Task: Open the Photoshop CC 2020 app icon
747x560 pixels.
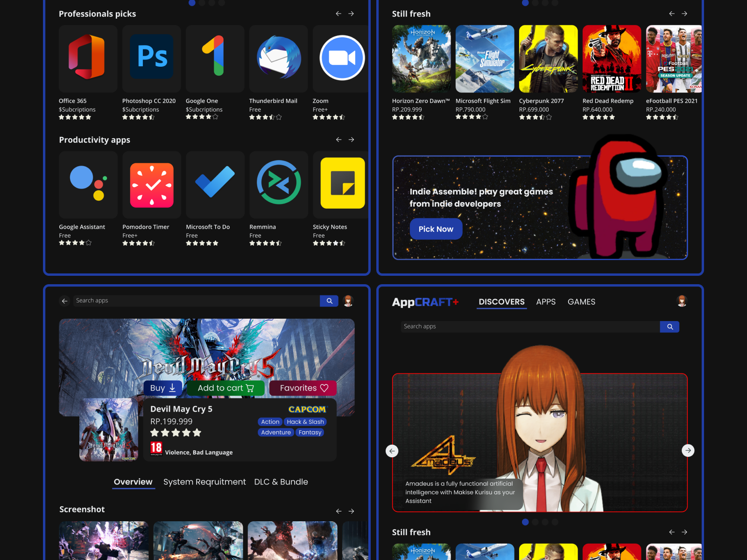Action: [x=151, y=59]
